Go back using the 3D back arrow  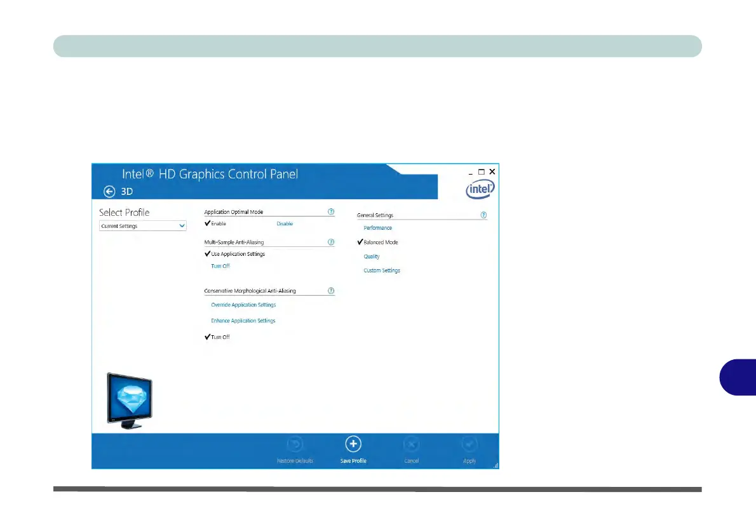(109, 191)
